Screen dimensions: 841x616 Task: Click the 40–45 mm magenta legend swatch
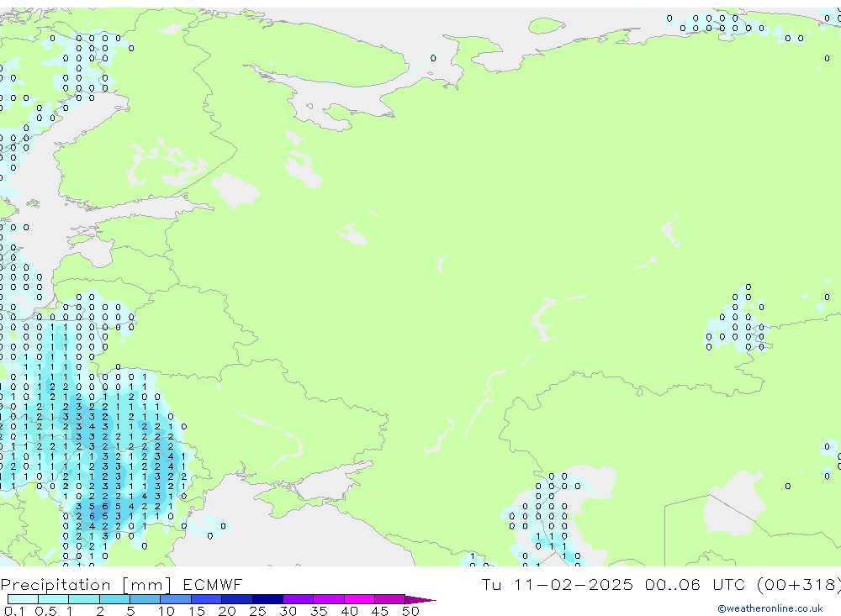click(x=359, y=599)
